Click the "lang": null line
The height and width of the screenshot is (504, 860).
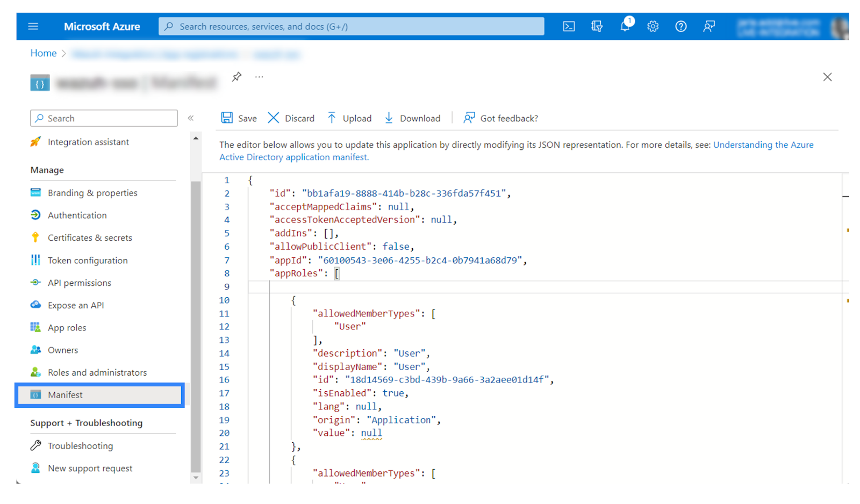347,407
